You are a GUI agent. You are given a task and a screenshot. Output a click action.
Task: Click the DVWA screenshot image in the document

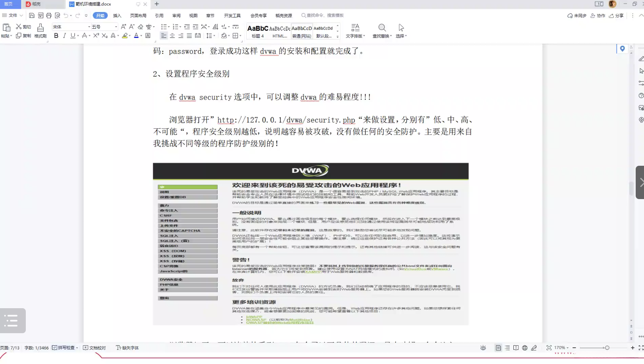click(x=311, y=244)
